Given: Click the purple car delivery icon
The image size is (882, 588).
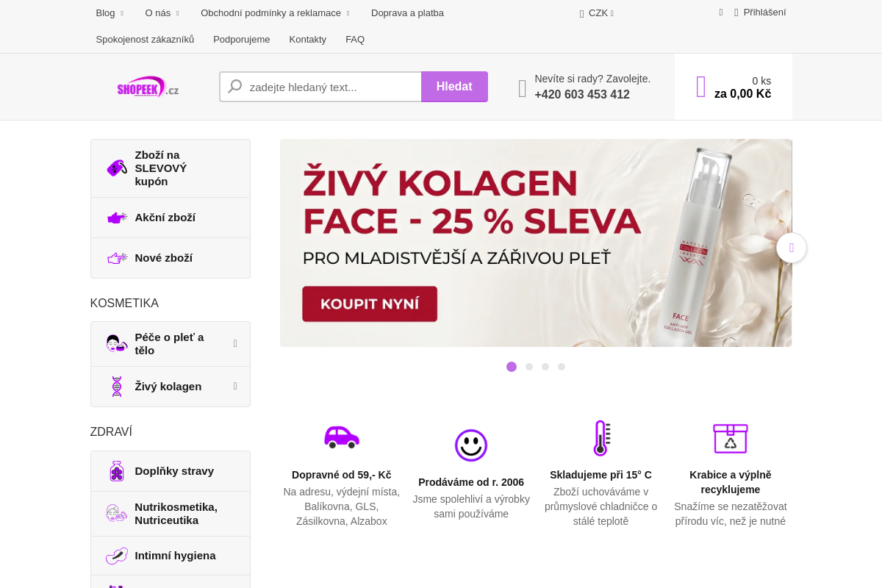Looking at the screenshot, I should pyautogui.click(x=342, y=437).
